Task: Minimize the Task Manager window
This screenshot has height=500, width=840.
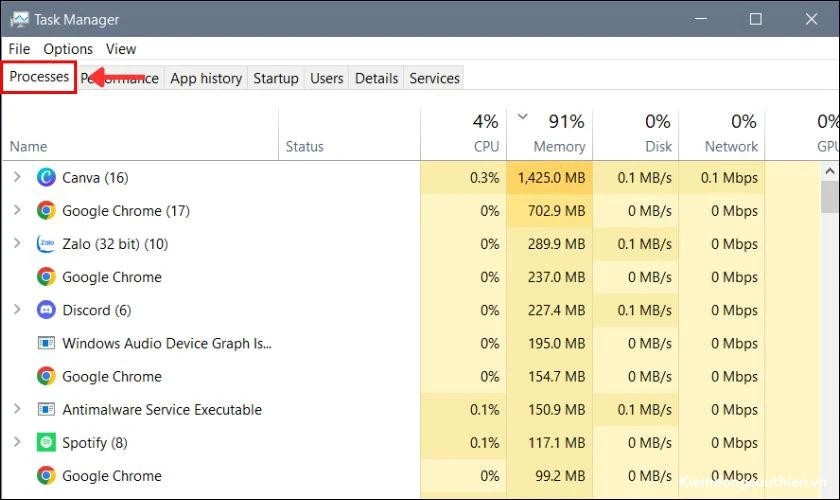Action: (701, 19)
